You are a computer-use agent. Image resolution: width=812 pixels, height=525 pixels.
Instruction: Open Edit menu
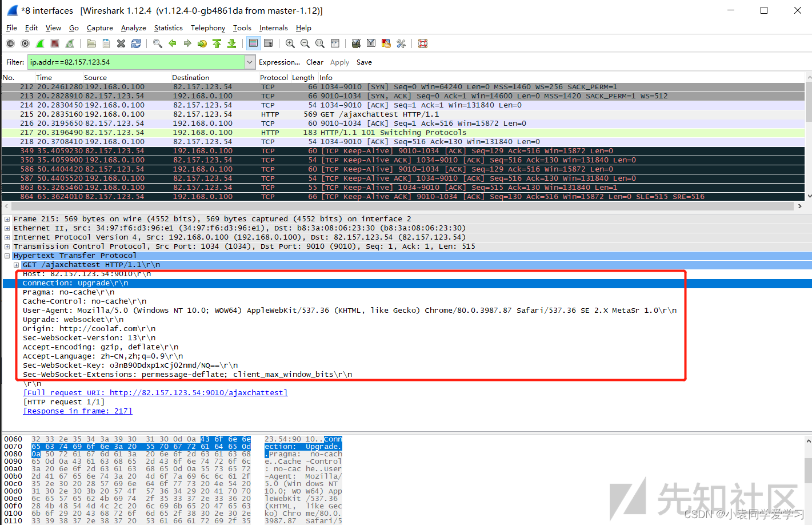click(31, 28)
